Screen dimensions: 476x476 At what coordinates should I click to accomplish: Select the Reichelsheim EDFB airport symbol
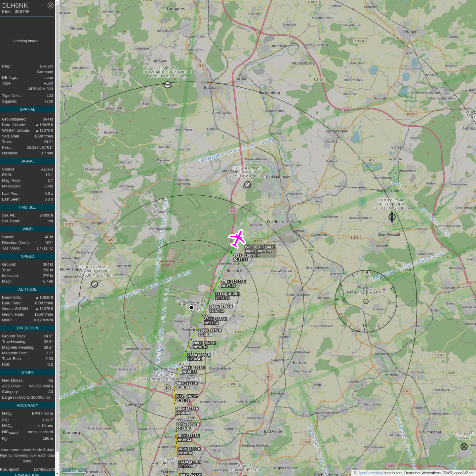coord(392,217)
